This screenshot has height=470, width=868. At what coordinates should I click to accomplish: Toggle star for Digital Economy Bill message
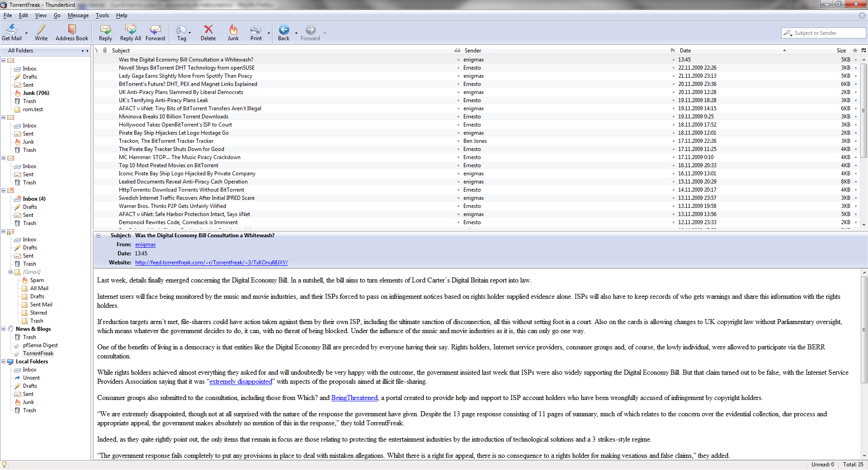point(856,60)
